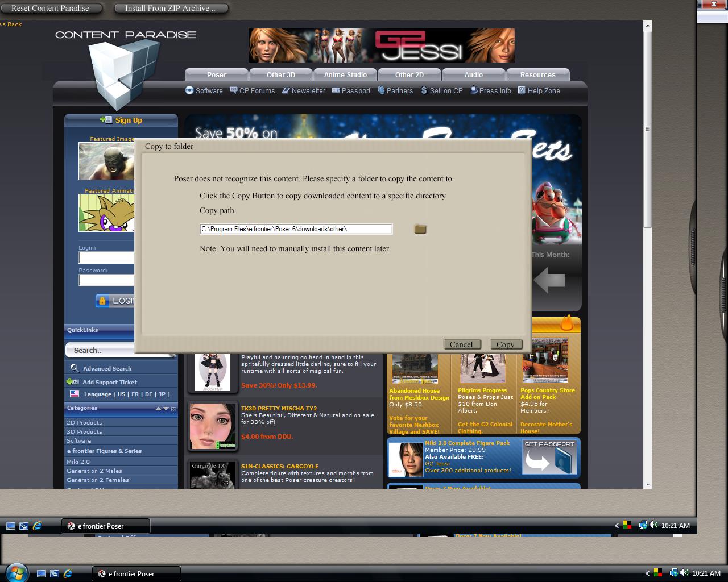
Task: Click the Press Info icon
Action: [x=474, y=90]
